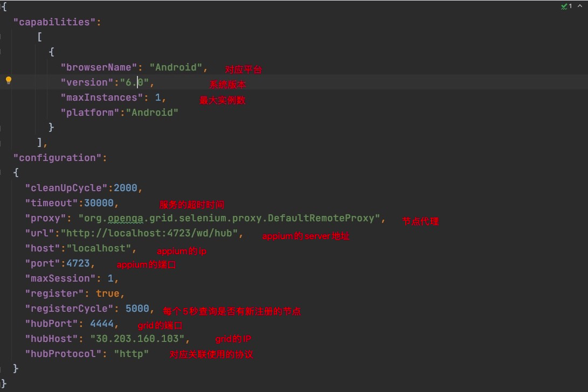Click the "registerCycle" key
Viewport: 588px width, 392px height.
point(70,309)
